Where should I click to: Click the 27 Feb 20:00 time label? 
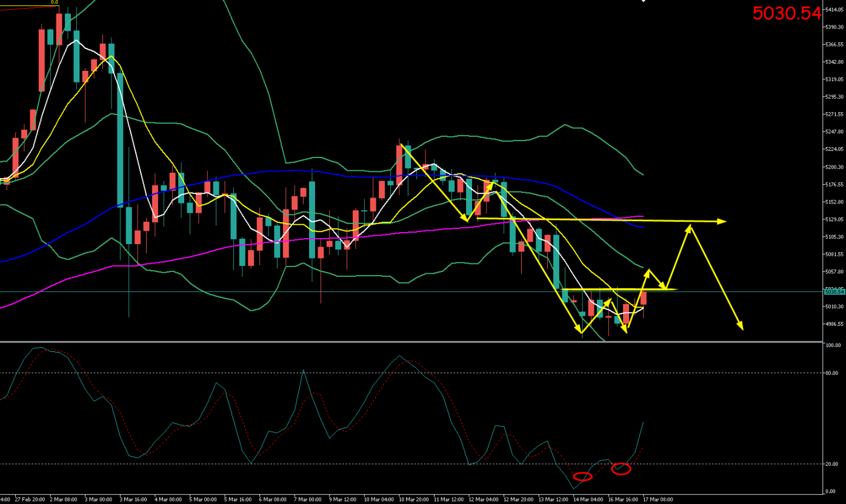(29, 500)
